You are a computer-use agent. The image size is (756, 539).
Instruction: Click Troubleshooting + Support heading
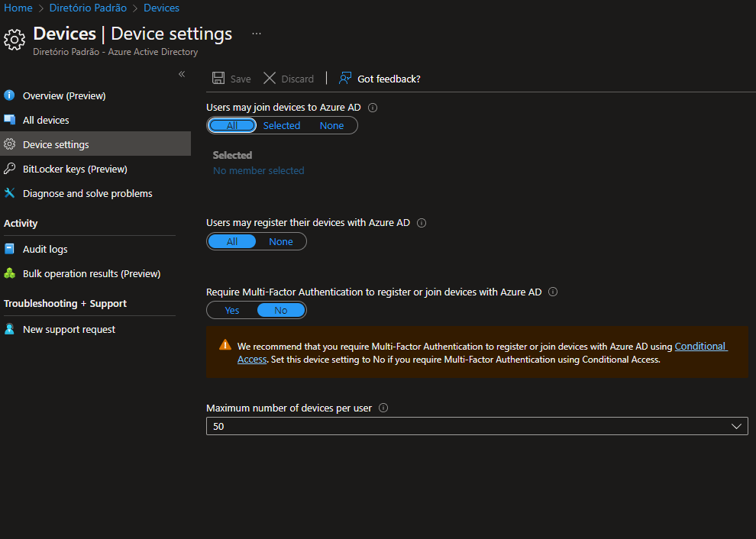65,303
